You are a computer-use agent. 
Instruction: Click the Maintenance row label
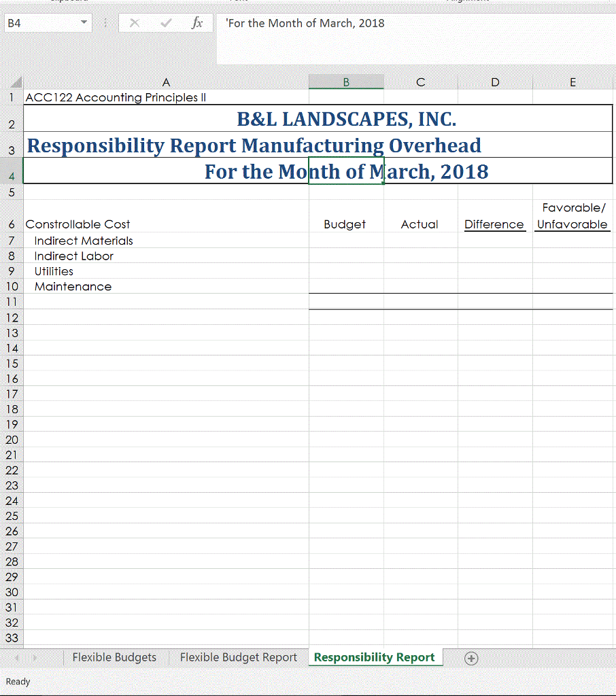pyautogui.click(x=73, y=287)
